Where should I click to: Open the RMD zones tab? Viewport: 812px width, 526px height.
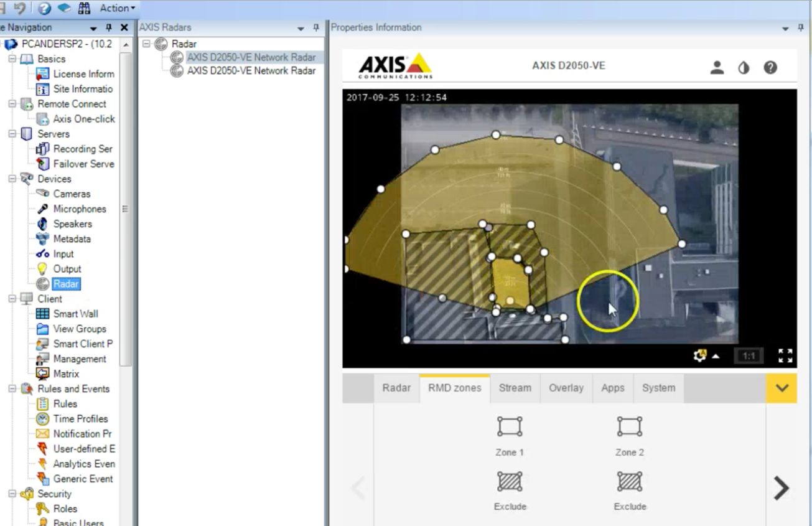click(454, 388)
